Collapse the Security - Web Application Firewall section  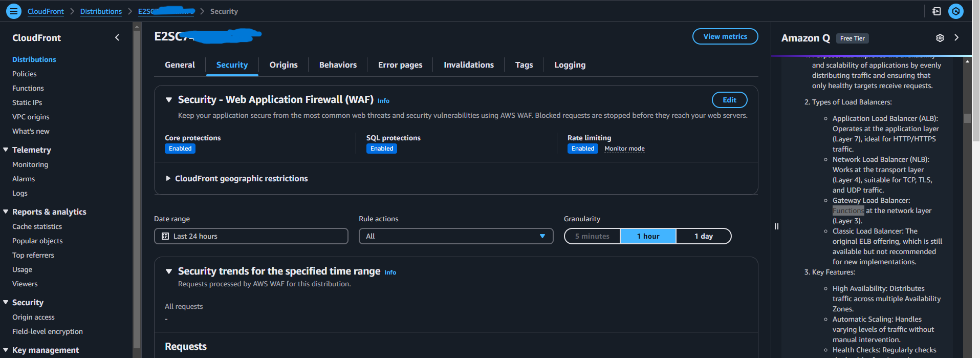[169, 100]
